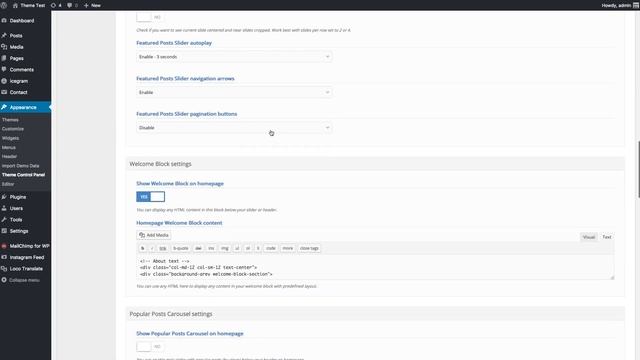Open the theme Editor submenu
The width and height of the screenshot is (640, 360).
tap(8, 184)
